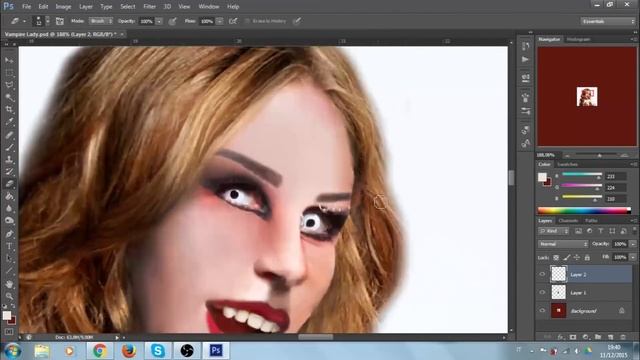Select the Lasso tool
The width and height of the screenshot is (640, 360).
click(x=9, y=85)
